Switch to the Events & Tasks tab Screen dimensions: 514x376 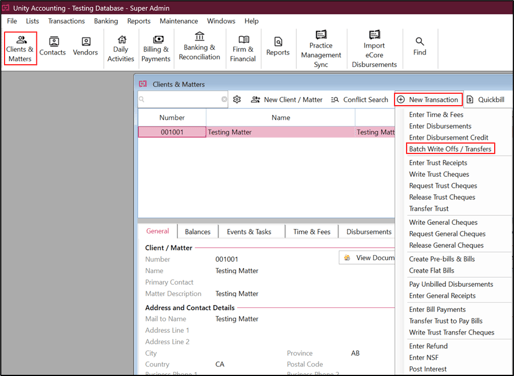[249, 232]
